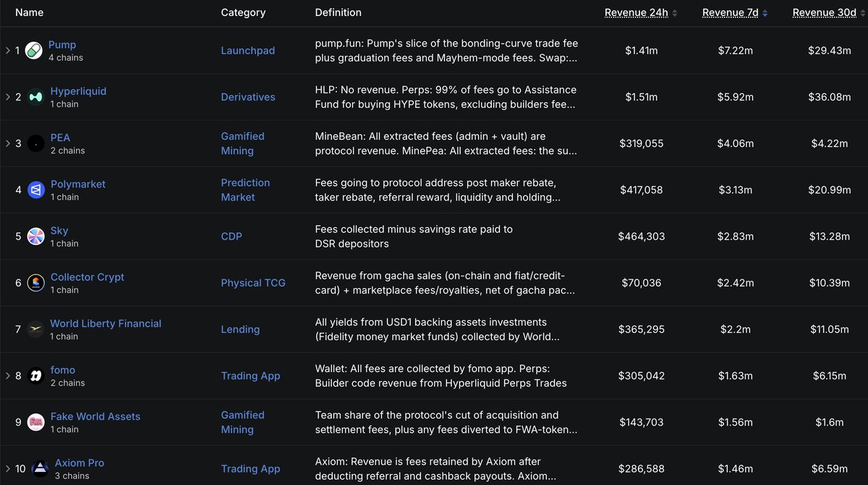The height and width of the screenshot is (485, 868).
Task: Expand the Hyperliquid row chevron
Action: point(7,97)
